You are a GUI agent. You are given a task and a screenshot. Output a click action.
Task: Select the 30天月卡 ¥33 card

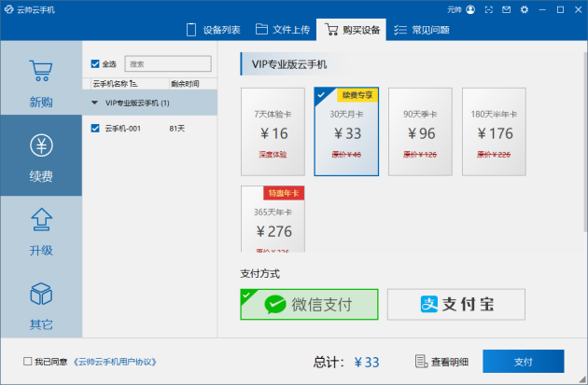click(x=346, y=131)
